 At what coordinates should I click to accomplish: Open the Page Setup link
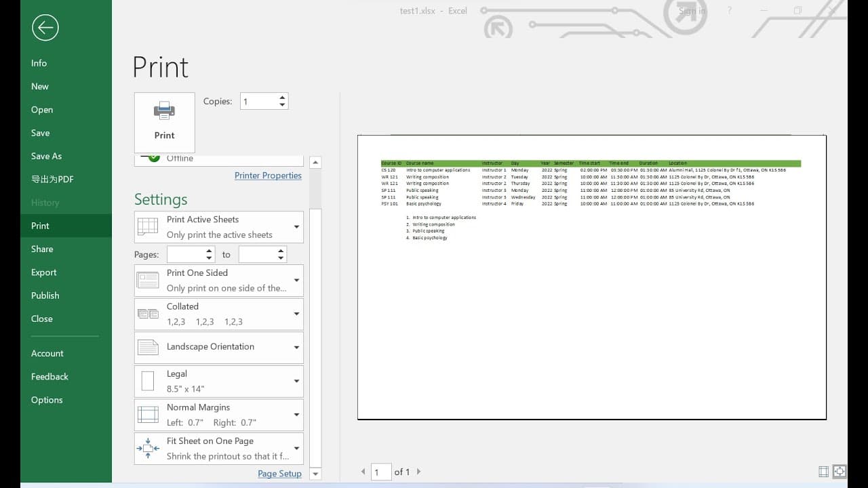point(279,473)
